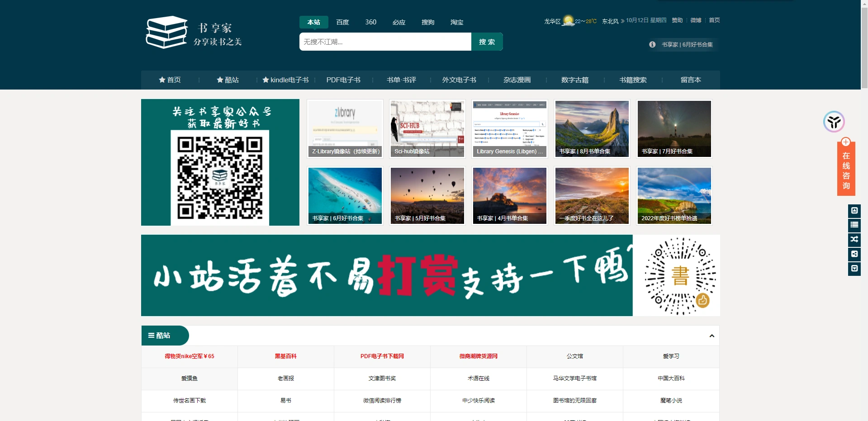The image size is (868, 421).
Task: Open 图书馆的无限回廊 link
Action: click(x=575, y=401)
